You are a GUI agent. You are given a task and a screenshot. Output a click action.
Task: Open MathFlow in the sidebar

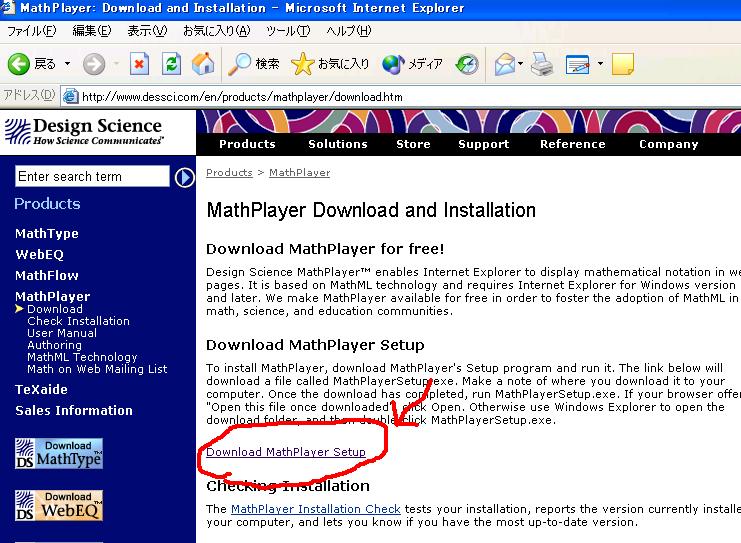tap(47, 275)
